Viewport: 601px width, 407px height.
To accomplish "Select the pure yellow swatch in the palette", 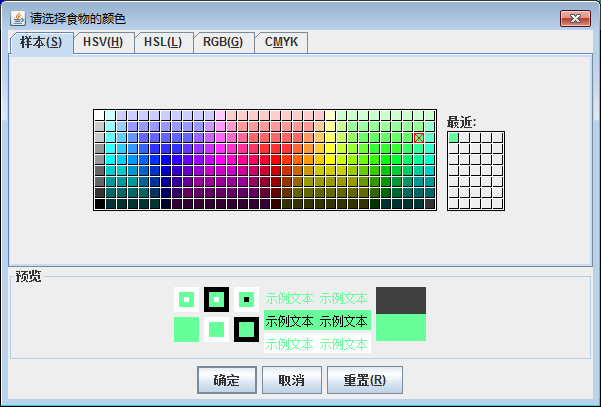I will [331, 159].
